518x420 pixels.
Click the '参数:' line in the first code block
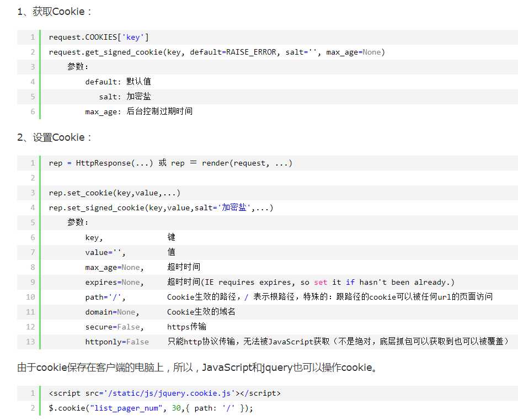click(x=78, y=67)
